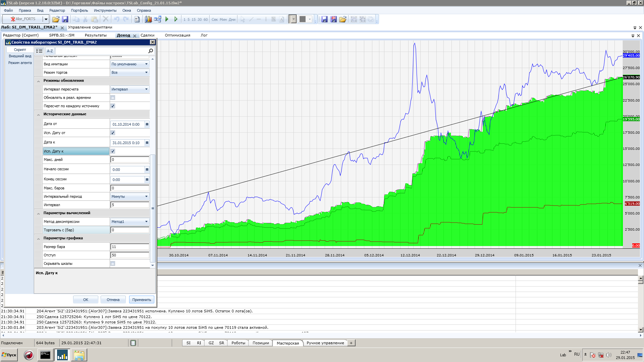This screenshot has height=362, width=644.
Task: Click the open file folder toolbar icon
Action: [56, 19]
